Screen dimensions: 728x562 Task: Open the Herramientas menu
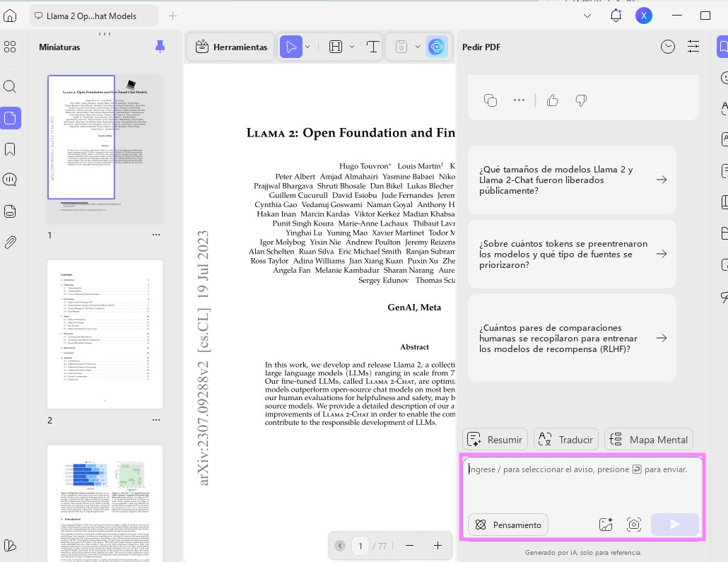231,47
